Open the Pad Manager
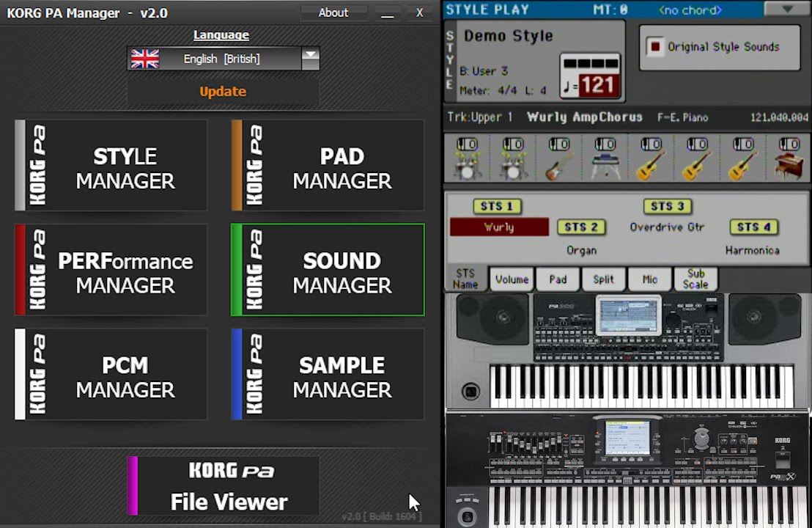This screenshot has width=812, height=528. coord(328,165)
